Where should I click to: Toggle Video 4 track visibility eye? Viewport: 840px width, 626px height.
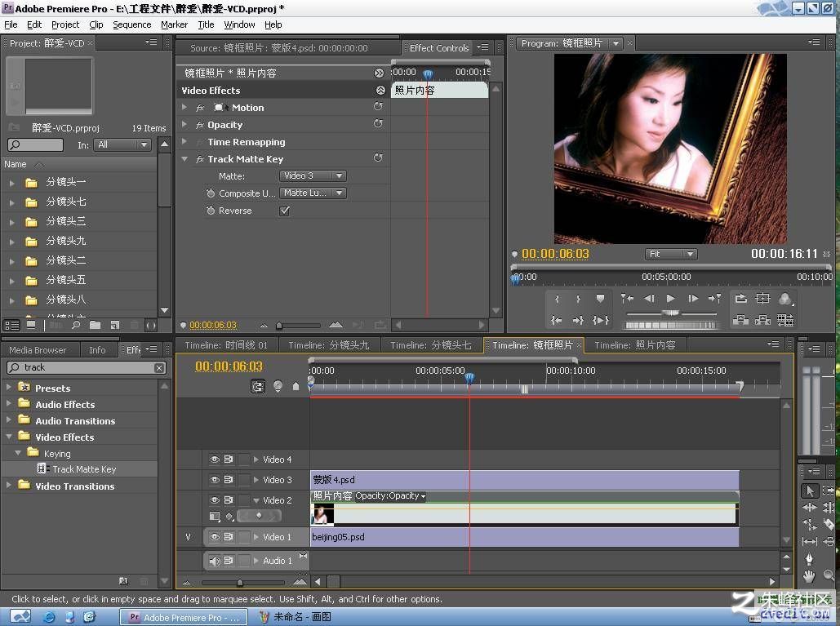pos(214,460)
